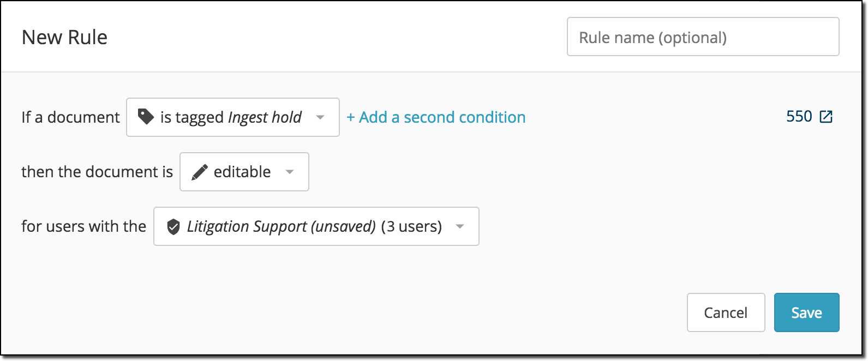Screen dimensions: 868x361
Task: Click the shield icon for Litigation Support
Action: 173,226
